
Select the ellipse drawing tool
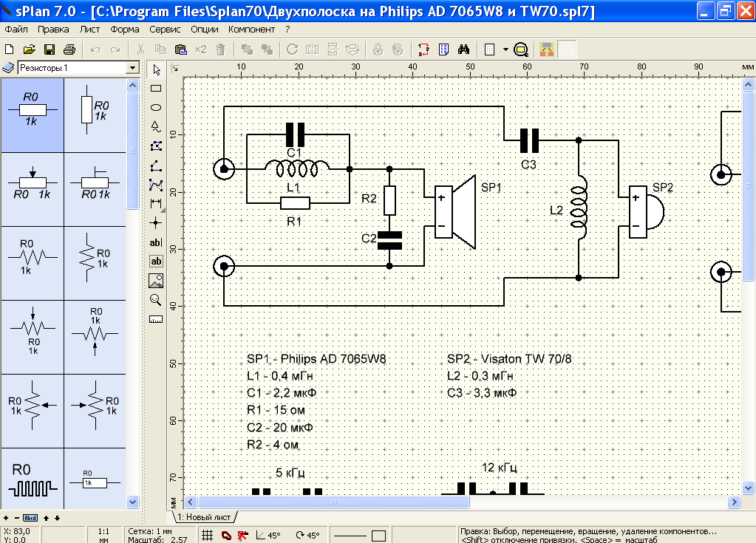pyautogui.click(x=156, y=107)
